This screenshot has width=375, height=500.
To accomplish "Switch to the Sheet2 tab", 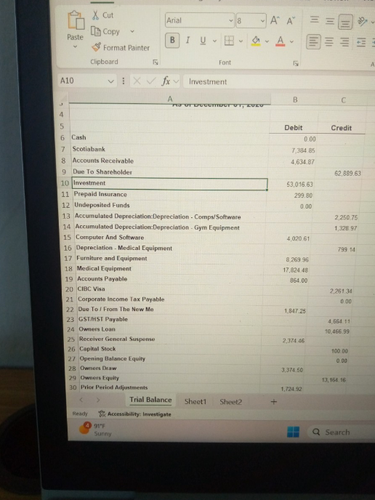I will click(231, 402).
